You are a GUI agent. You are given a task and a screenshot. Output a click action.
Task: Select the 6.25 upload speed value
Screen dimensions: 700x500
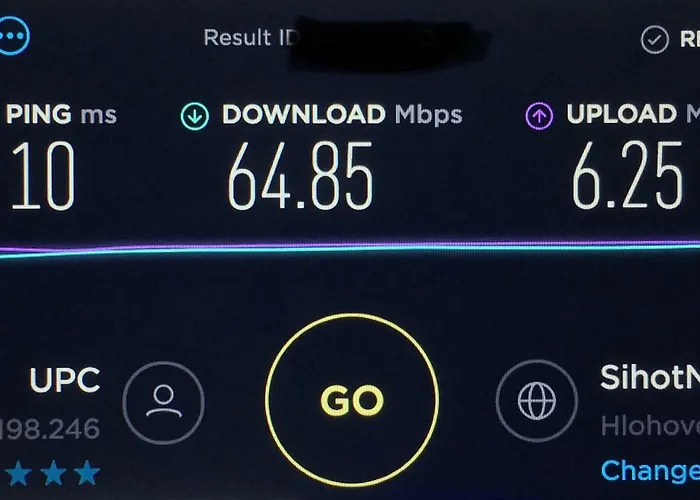click(627, 175)
